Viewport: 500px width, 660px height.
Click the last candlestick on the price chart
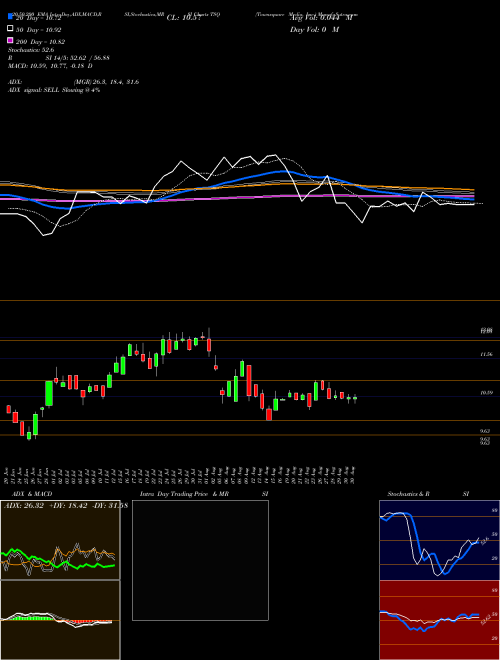355,398
